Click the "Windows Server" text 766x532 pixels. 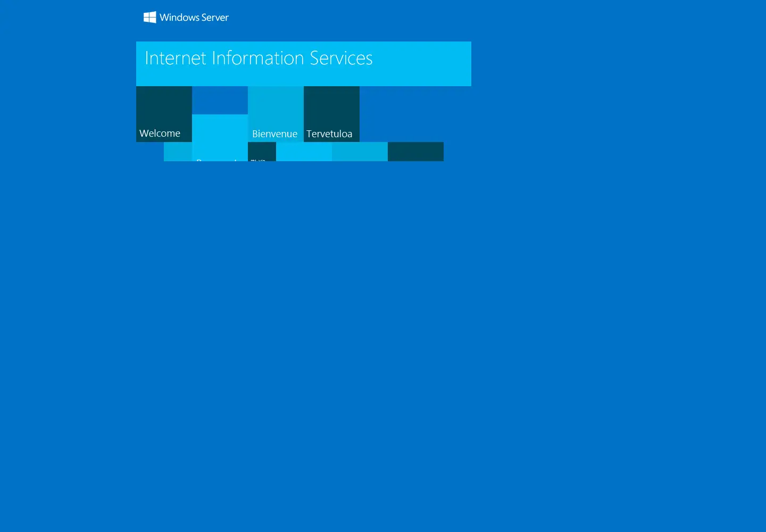tap(194, 18)
